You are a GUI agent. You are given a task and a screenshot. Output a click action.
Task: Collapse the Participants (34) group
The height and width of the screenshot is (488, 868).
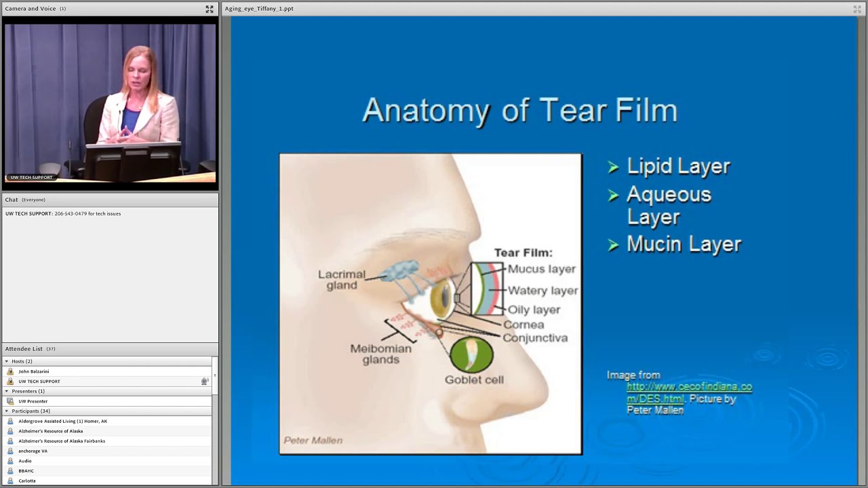click(x=7, y=411)
